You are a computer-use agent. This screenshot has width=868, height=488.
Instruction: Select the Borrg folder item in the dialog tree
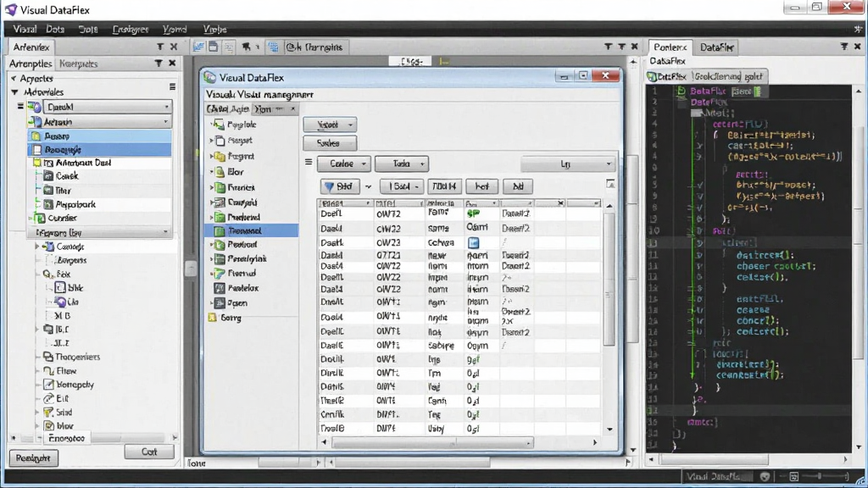coord(225,318)
